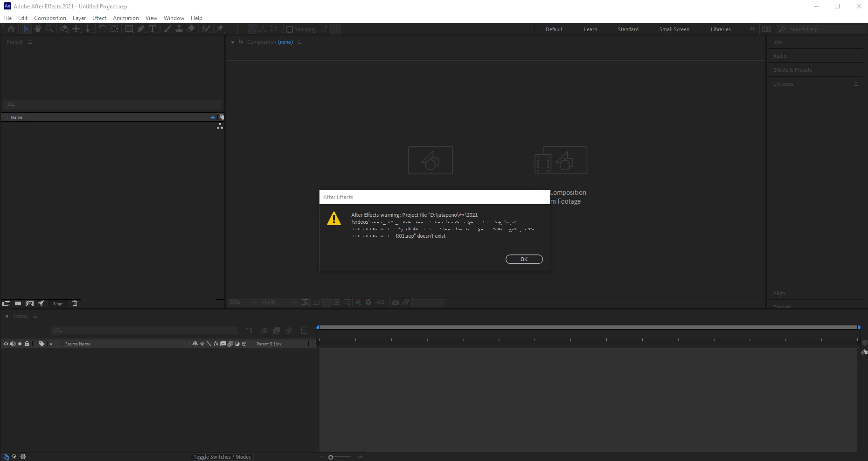Switch to the Learn workspace
The image size is (868, 461).
590,29
